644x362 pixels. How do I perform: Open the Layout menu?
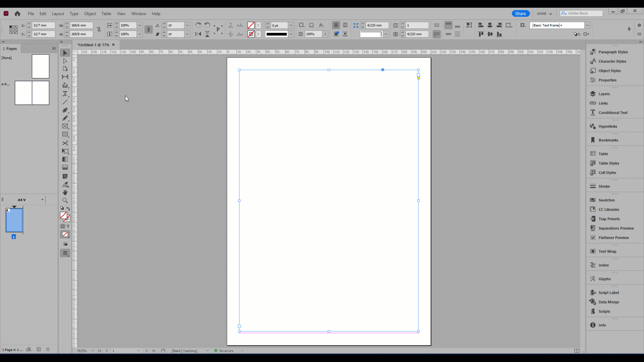point(58,14)
